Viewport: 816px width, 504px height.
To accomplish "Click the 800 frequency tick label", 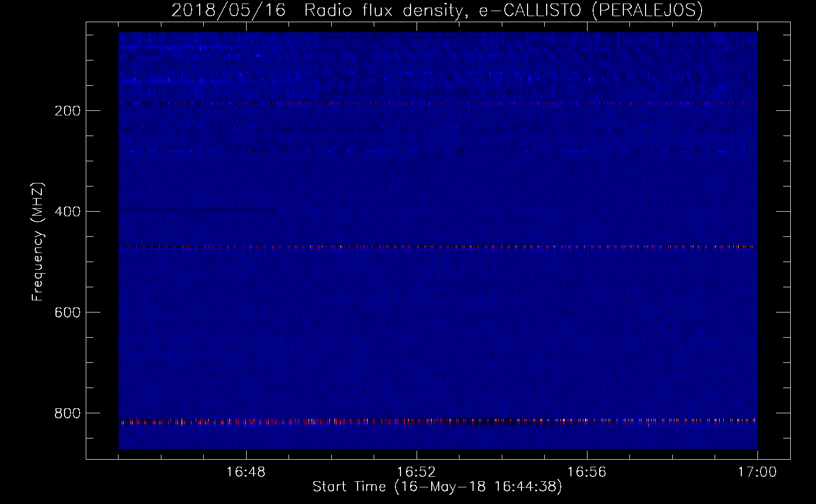I will click(68, 413).
